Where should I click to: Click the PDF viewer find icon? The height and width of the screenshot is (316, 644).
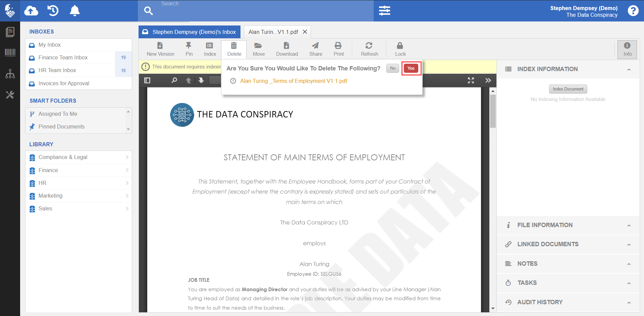[x=174, y=81]
